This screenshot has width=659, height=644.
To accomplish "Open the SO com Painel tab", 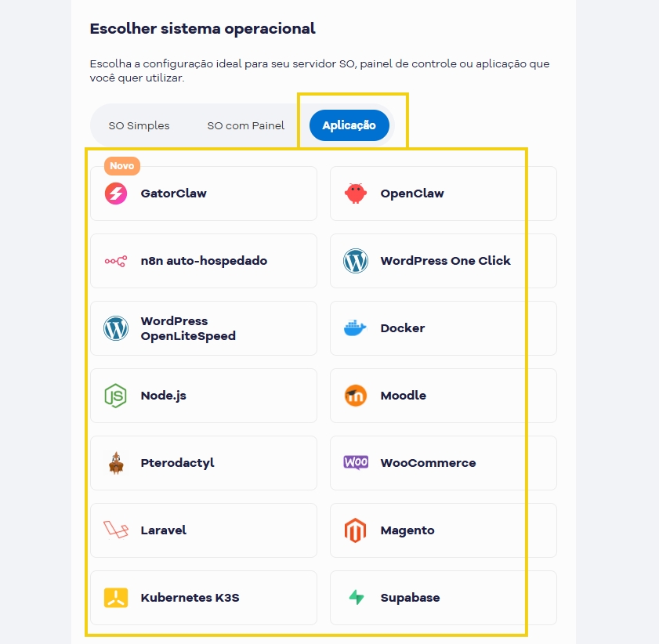I will (245, 125).
